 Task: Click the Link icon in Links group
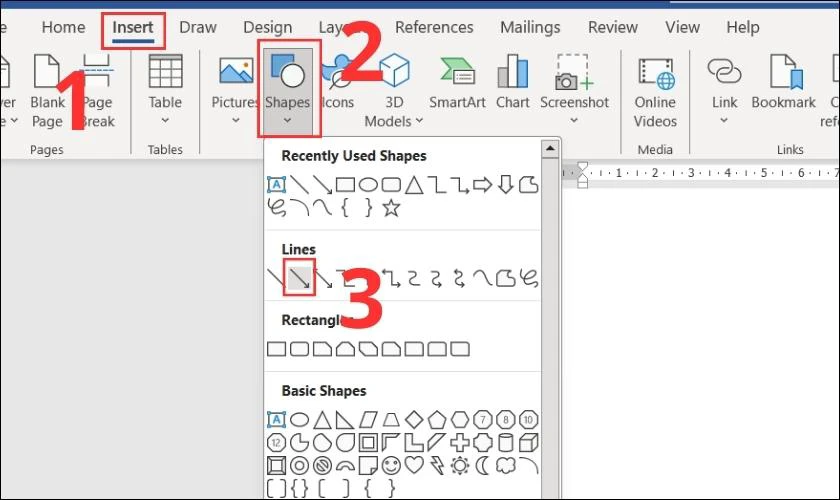click(x=724, y=72)
